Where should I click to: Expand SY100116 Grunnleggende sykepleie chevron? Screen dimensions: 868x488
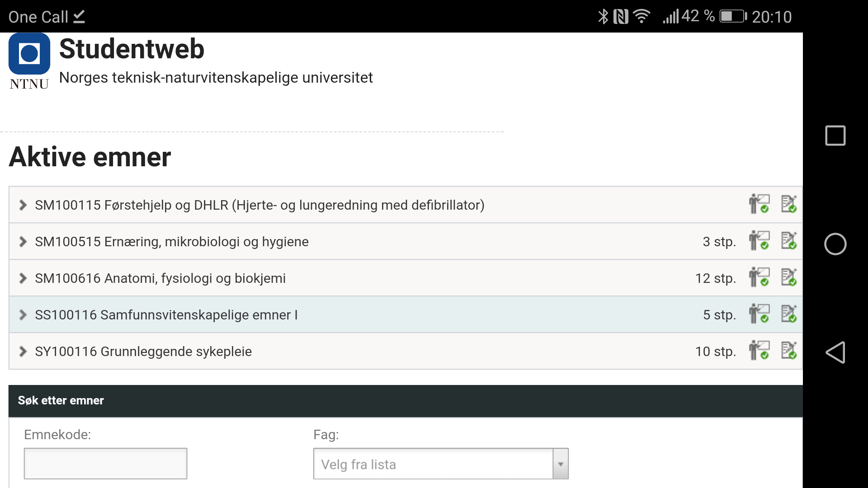coord(23,352)
